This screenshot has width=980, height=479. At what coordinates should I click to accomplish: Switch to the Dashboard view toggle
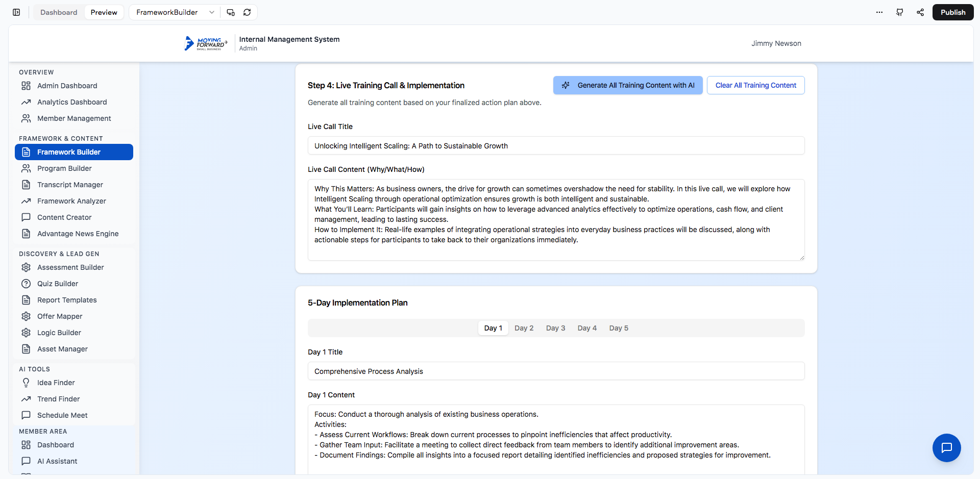[59, 12]
